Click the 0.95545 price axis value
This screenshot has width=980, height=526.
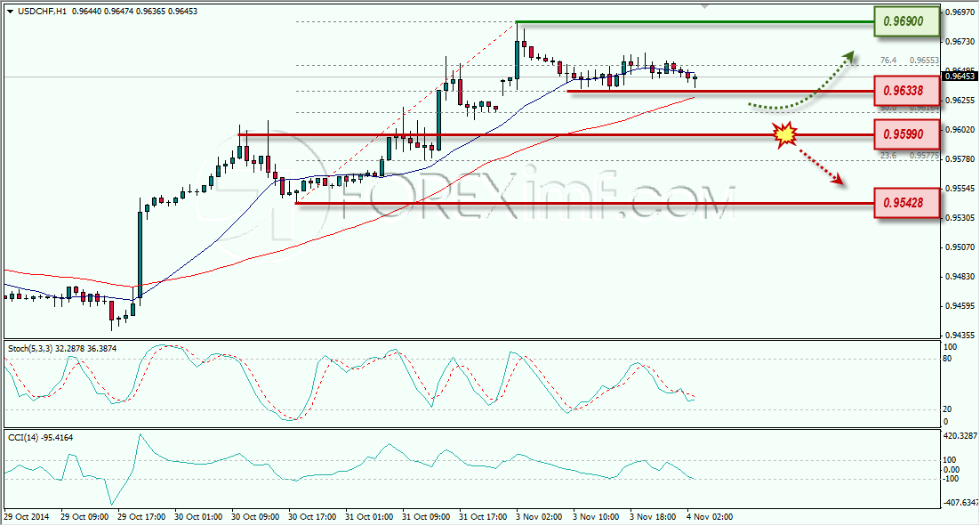[960, 189]
